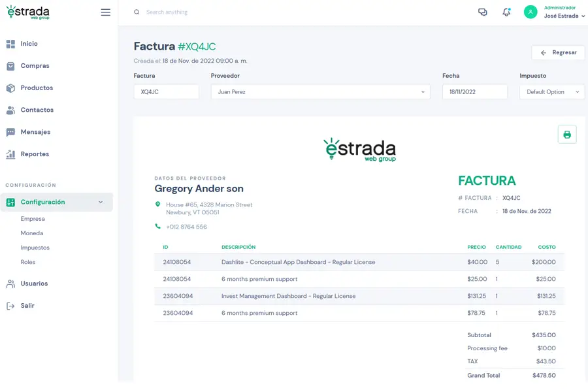
Task: Expand the José Estrada user menu
Action: point(564,16)
